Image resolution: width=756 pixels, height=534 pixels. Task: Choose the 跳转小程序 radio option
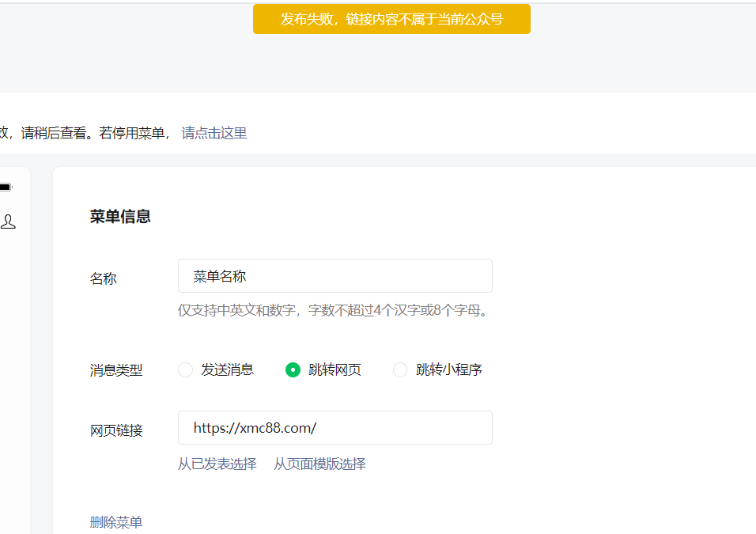pyautogui.click(x=400, y=369)
